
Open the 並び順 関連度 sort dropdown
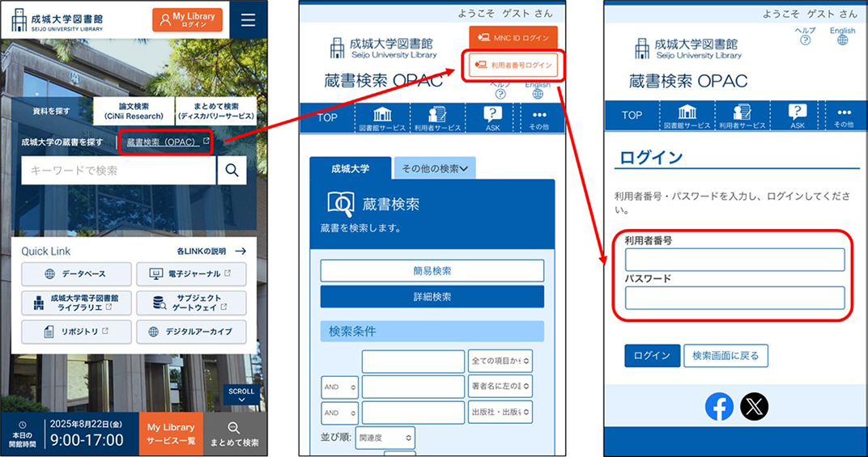[385, 438]
